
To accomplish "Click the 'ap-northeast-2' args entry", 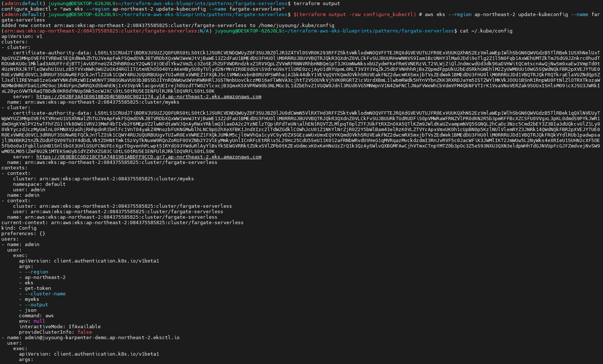I will click(45, 277).
